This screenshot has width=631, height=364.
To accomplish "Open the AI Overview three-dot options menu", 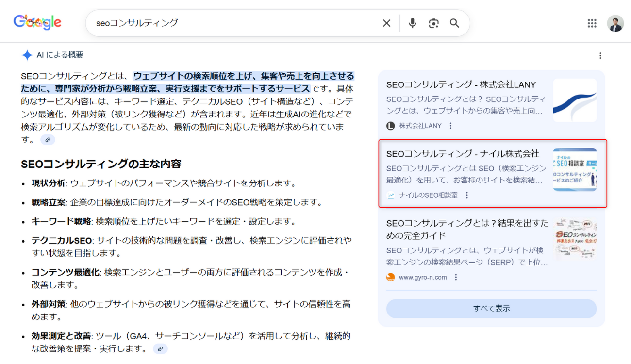I will (600, 55).
